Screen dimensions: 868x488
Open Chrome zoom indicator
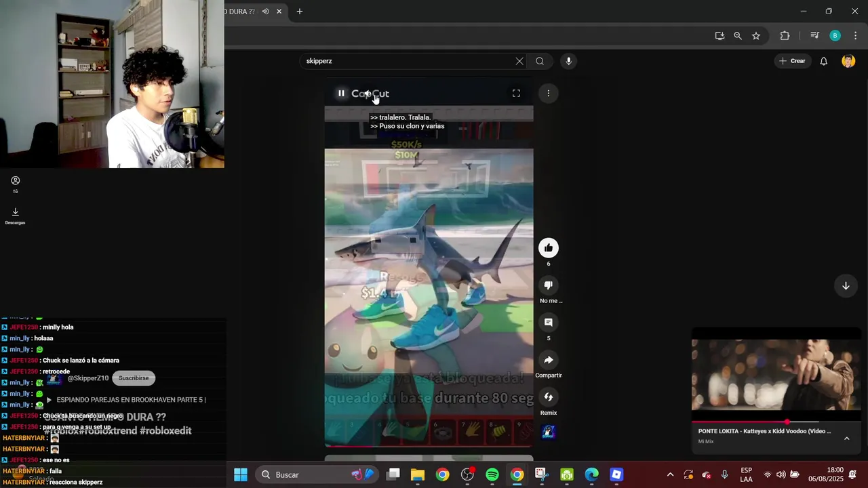738,36
